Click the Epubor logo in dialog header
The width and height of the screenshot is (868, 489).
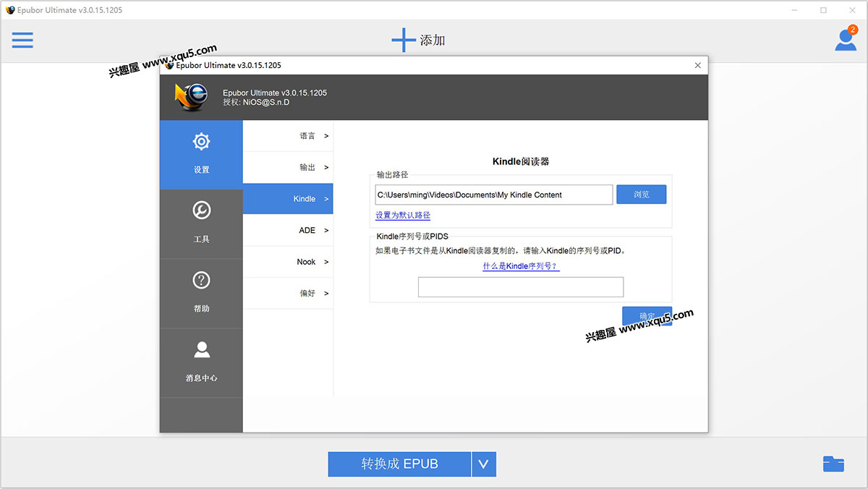(x=192, y=97)
